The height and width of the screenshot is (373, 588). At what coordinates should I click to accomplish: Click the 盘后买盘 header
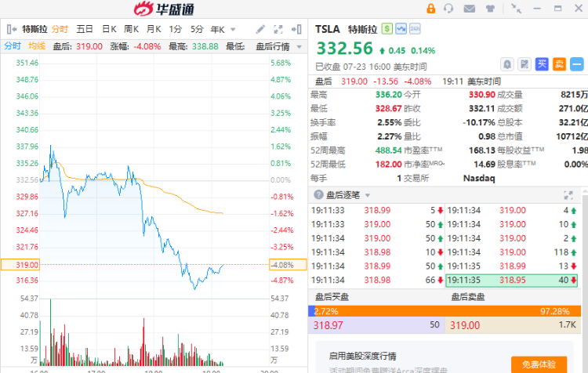[332, 297]
